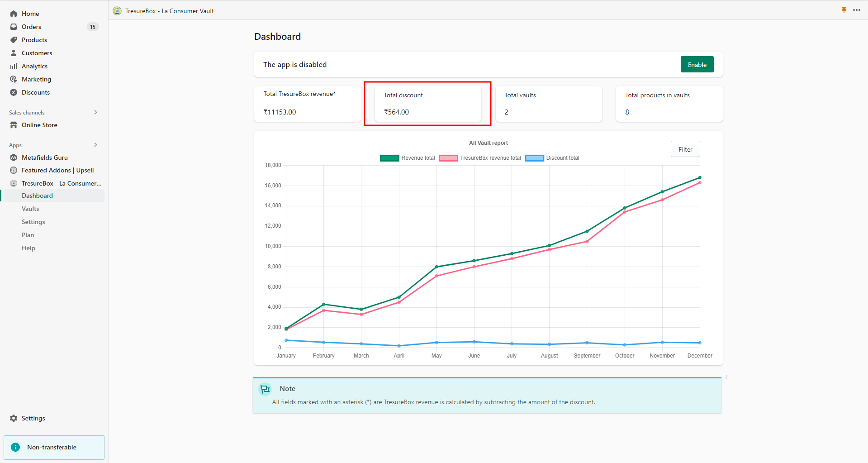Click the pin app icon
Image resolution: width=868 pixels, height=463 pixels.
(844, 10)
